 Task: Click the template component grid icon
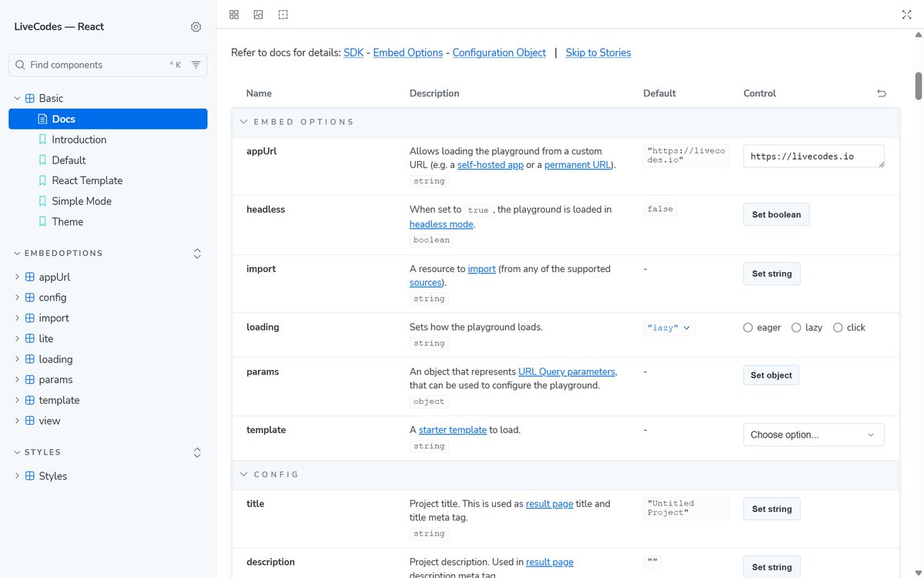[x=30, y=400]
